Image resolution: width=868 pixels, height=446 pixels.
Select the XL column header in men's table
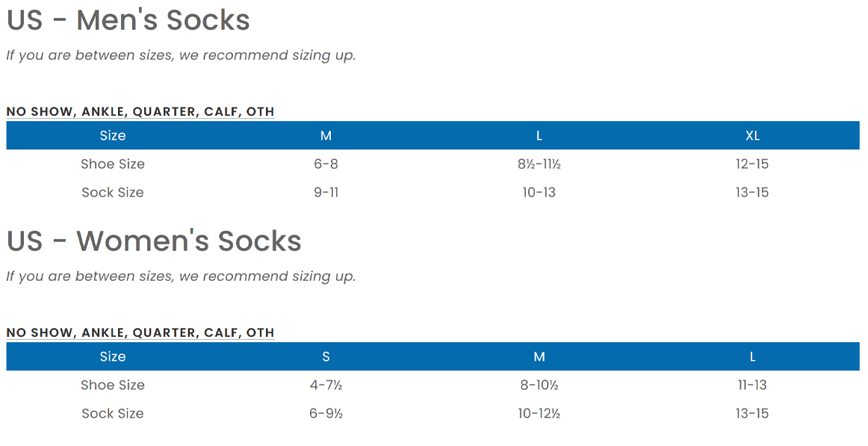[x=752, y=136]
